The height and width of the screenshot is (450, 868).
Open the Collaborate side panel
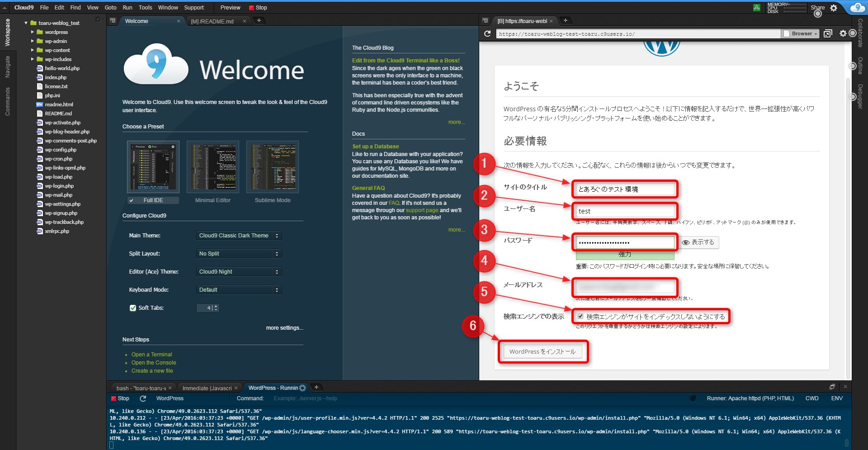coord(860,33)
